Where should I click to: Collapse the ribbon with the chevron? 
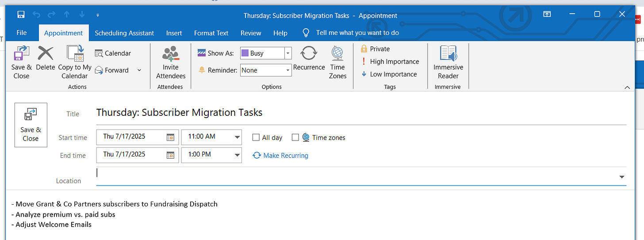click(x=627, y=88)
